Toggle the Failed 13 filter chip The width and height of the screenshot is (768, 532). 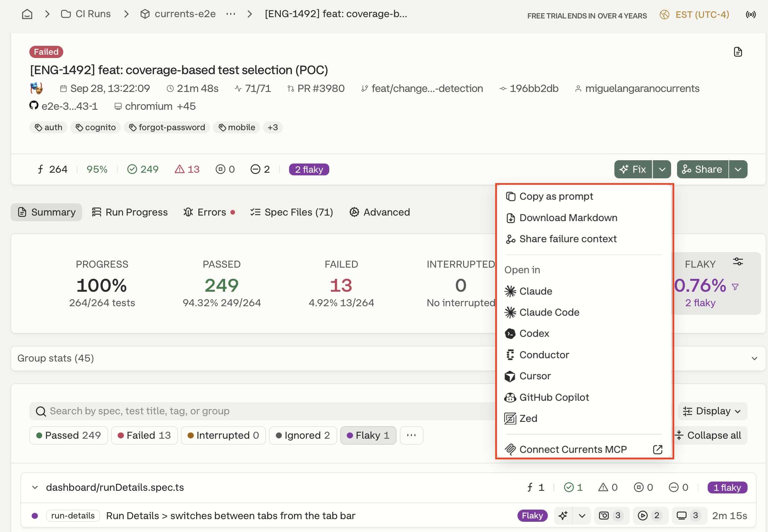[x=144, y=435]
